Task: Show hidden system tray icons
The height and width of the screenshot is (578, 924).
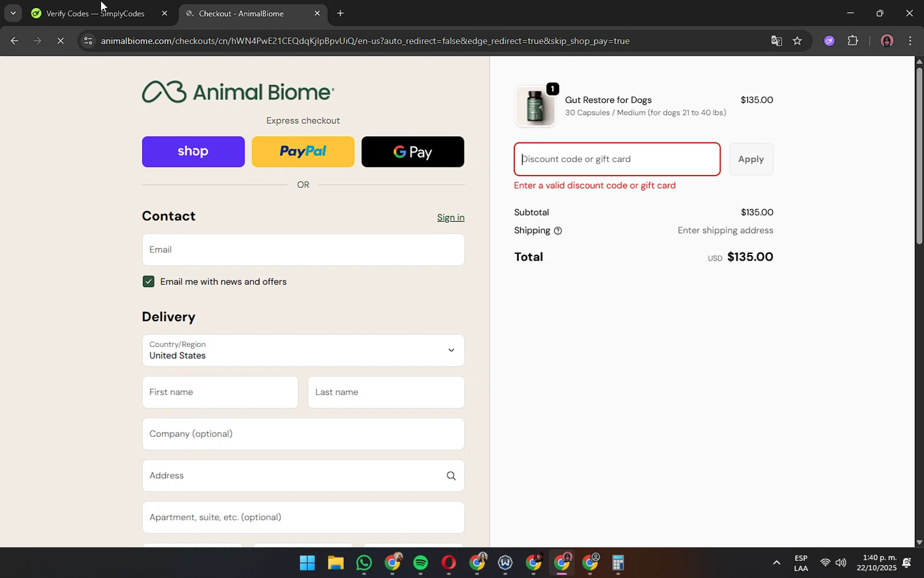Action: point(776,563)
